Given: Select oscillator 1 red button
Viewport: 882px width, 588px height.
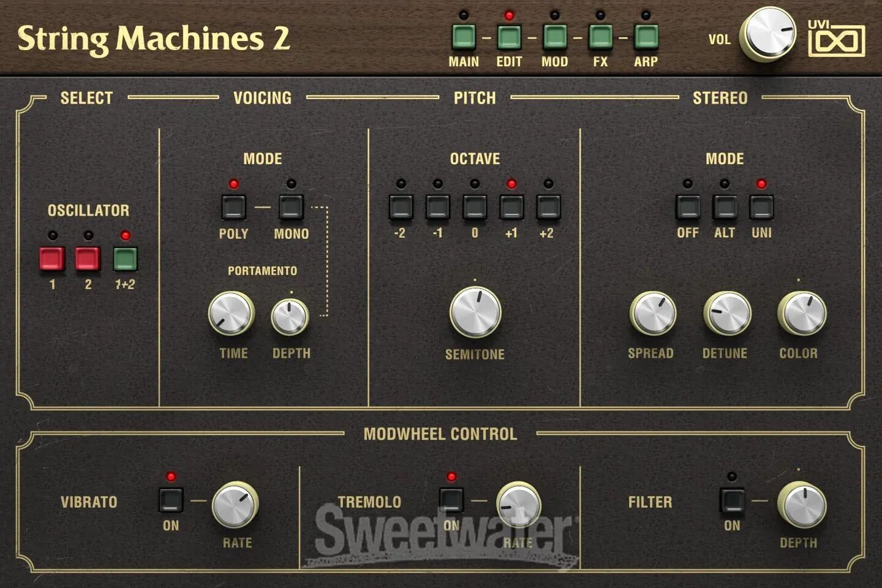Looking at the screenshot, I should pos(52,258).
